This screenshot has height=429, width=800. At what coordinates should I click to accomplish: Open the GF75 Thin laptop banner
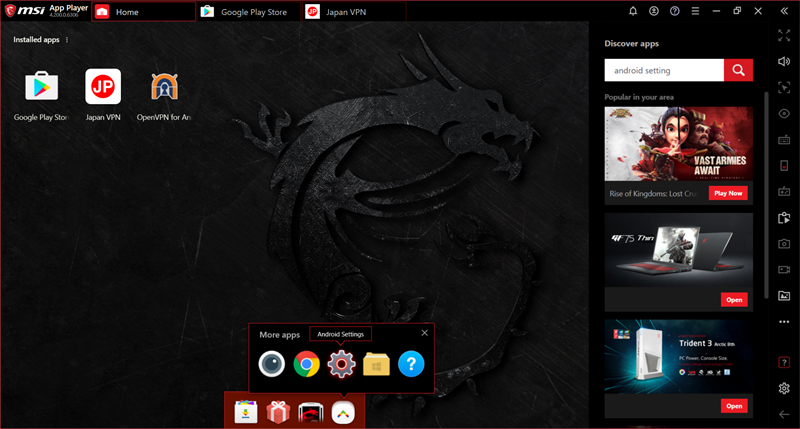[679, 250]
